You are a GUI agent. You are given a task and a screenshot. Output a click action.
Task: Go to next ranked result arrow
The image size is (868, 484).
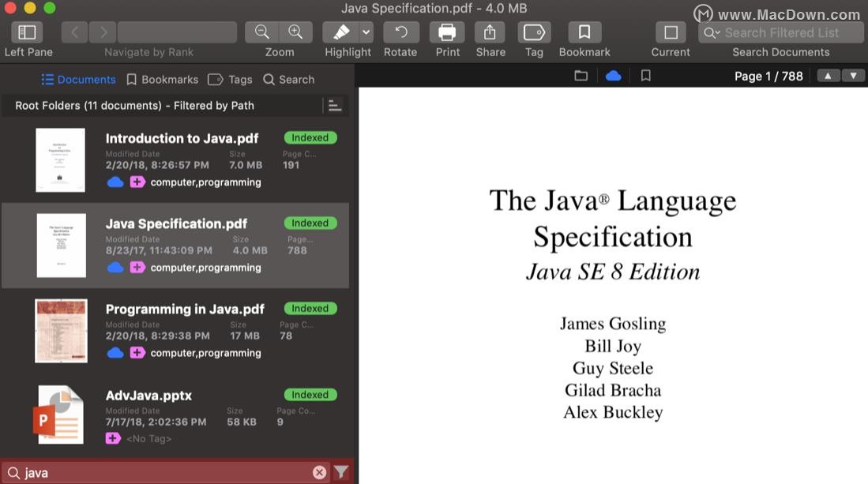[x=103, y=32]
